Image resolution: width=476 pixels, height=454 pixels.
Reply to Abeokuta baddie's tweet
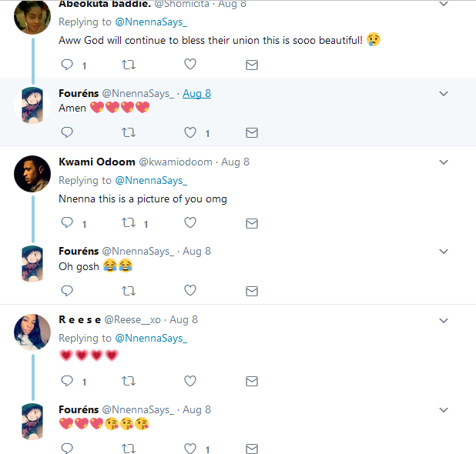click(67, 65)
